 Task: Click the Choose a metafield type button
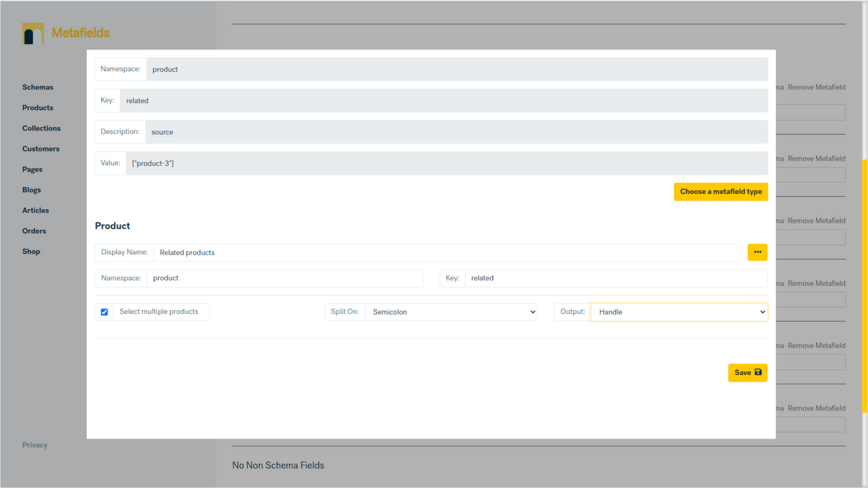click(x=720, y=191)
